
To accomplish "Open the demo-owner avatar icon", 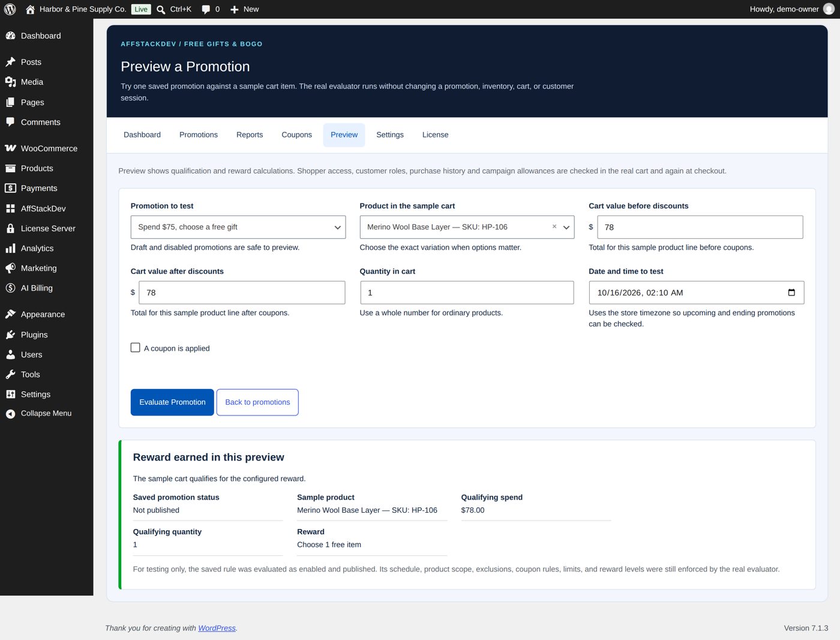I will click(x=829, y=9).
